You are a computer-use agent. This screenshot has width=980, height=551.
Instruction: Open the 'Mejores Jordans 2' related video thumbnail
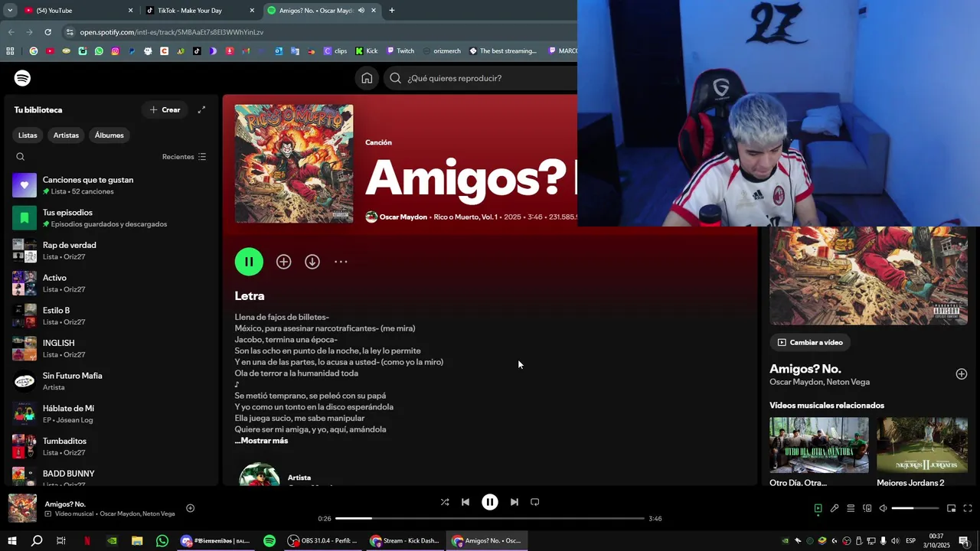click(x=922, y=445)
